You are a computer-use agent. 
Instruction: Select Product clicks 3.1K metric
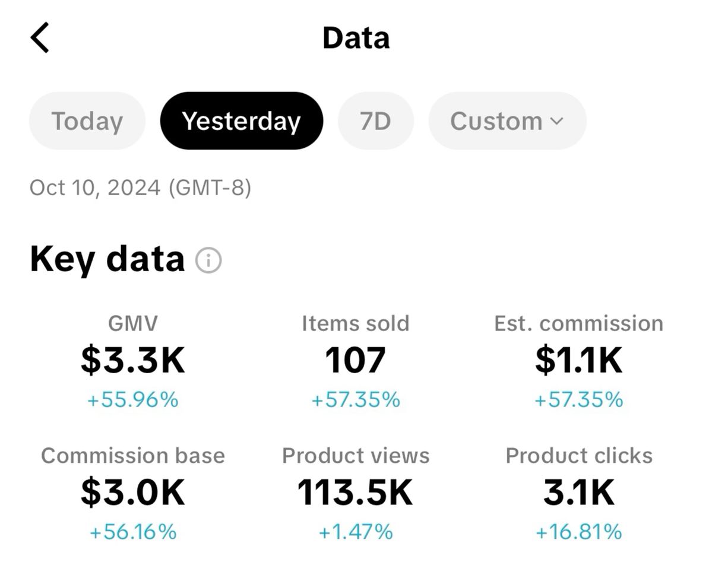click(x=578, y=492)
